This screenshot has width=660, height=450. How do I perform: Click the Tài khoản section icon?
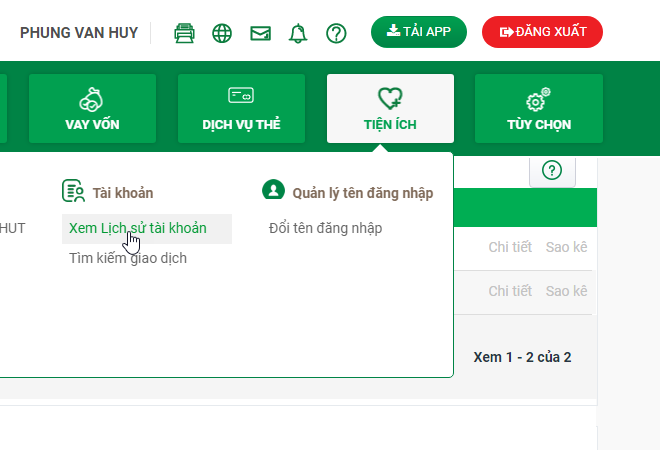(74, 191)
